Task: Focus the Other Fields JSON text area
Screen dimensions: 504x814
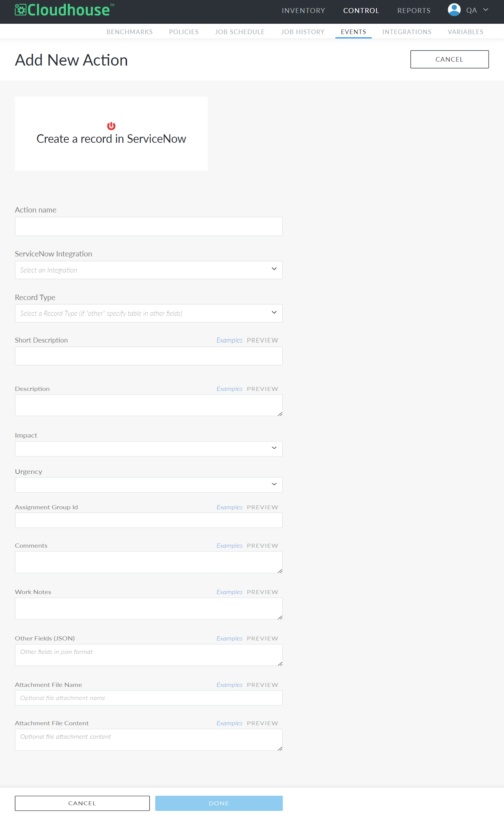Action: (149, 655)
